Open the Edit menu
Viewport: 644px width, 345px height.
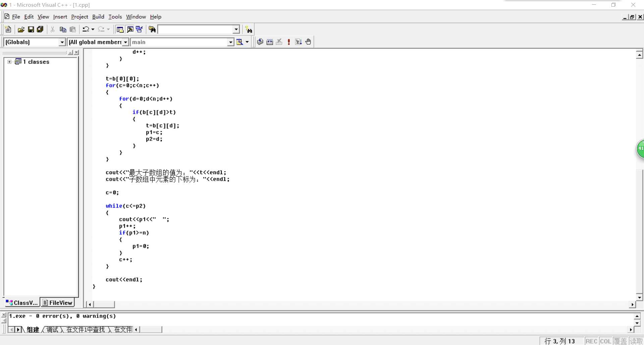(x=29, y=17)
